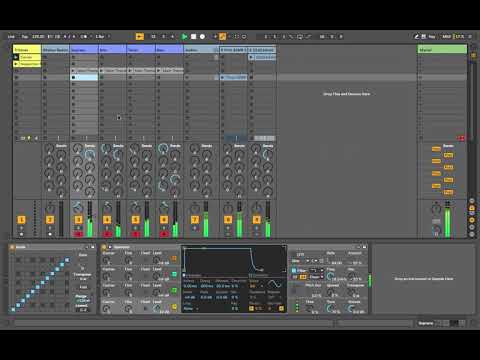480x360 pixels.
Task: Launch the second clip in yellow track
Action: [16, 64]
